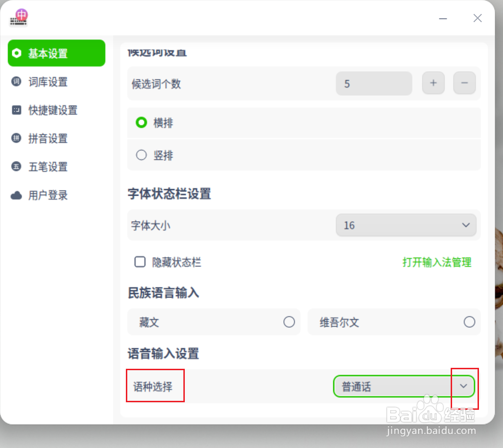Expand the 普通话 language selection dropdown
The height and width of the screenshot is (448, 503).
click(403, 386)
